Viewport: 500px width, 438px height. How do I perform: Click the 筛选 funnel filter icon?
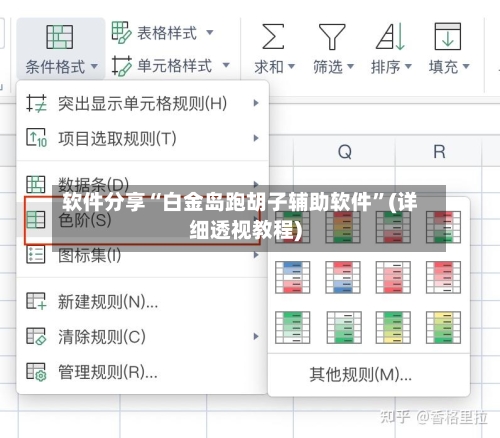tap(332, 37)
